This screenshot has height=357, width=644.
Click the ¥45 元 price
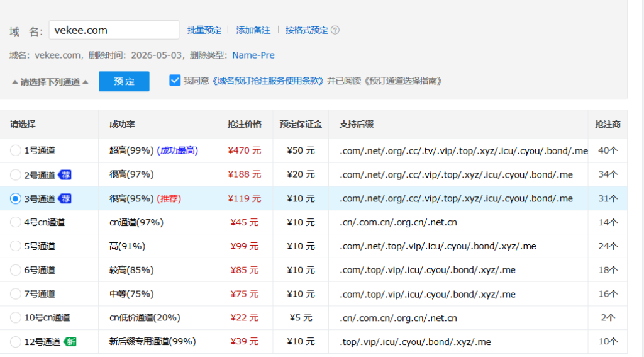(245, 222)
